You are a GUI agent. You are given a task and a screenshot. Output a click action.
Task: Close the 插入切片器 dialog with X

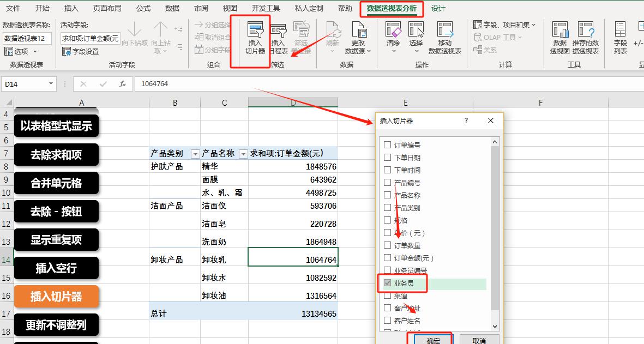(491, 120)
